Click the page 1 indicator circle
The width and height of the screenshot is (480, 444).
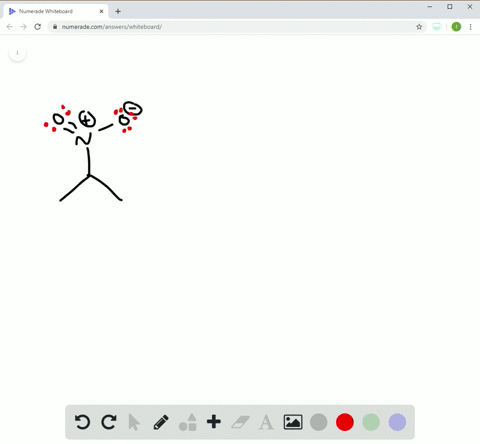tap(17, 53)
